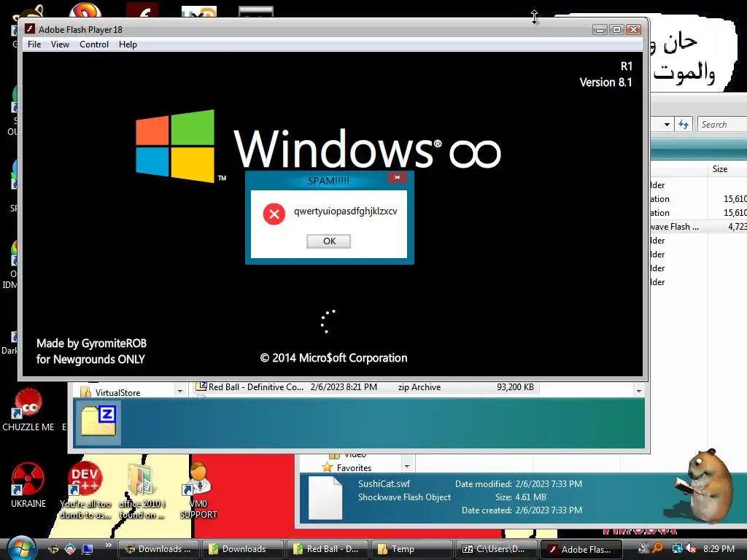Screen dimensions: 747x560
Task: Switch to the Temp taskbar button
Action: [411, 549]
